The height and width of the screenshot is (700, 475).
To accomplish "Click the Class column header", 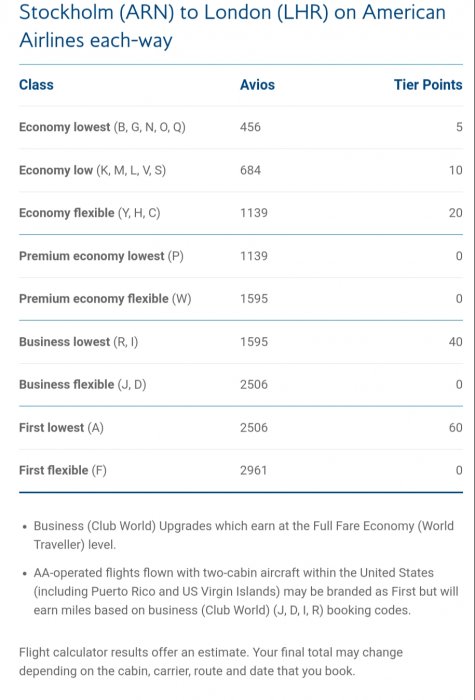I will point(36,85).
